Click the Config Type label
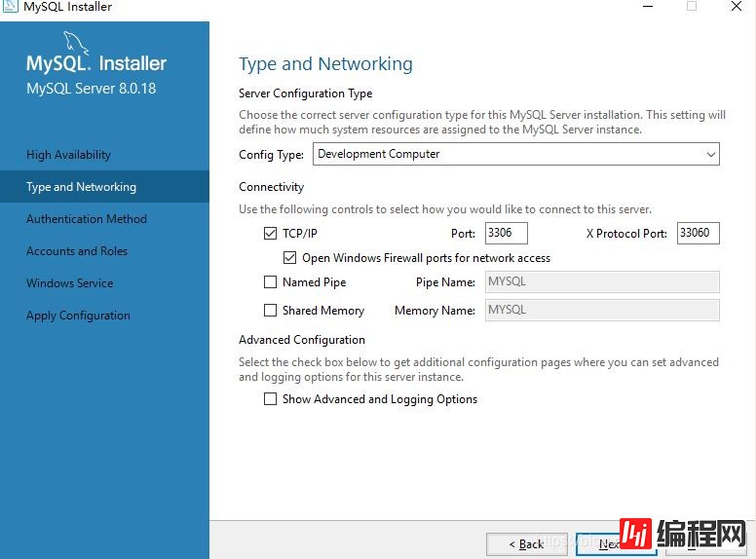 click(271, 155)
